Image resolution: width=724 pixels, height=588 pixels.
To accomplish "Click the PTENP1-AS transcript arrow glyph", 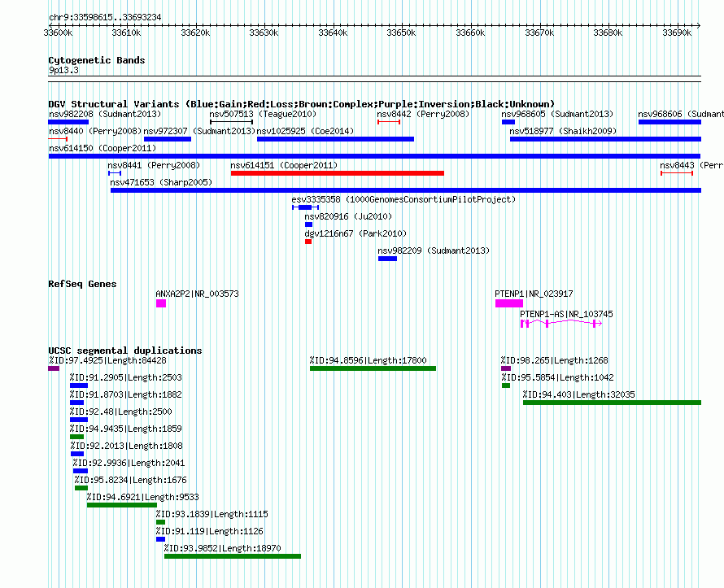I will (x=561, y=324).
